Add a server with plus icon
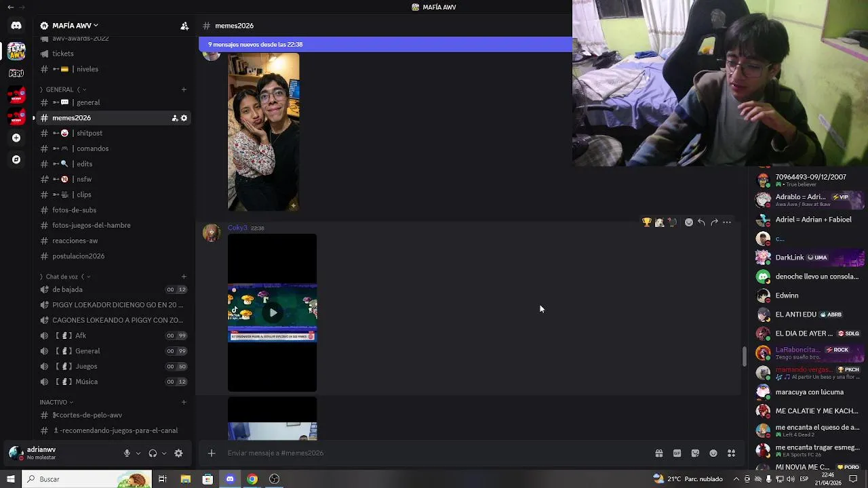The height and width of the screenshot is (488, 868). coord(16,138)
